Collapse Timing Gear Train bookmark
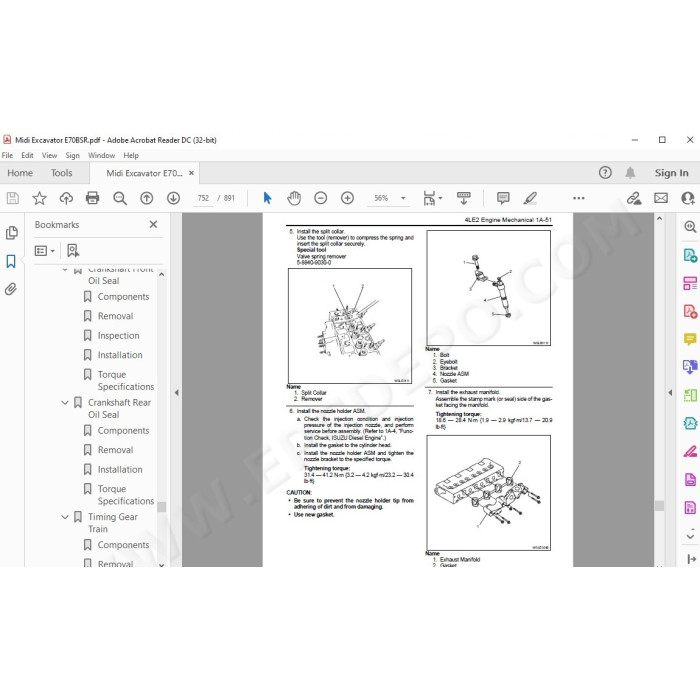Image resolution: width=700 pixels, height=700 pixels. (65, 517)
